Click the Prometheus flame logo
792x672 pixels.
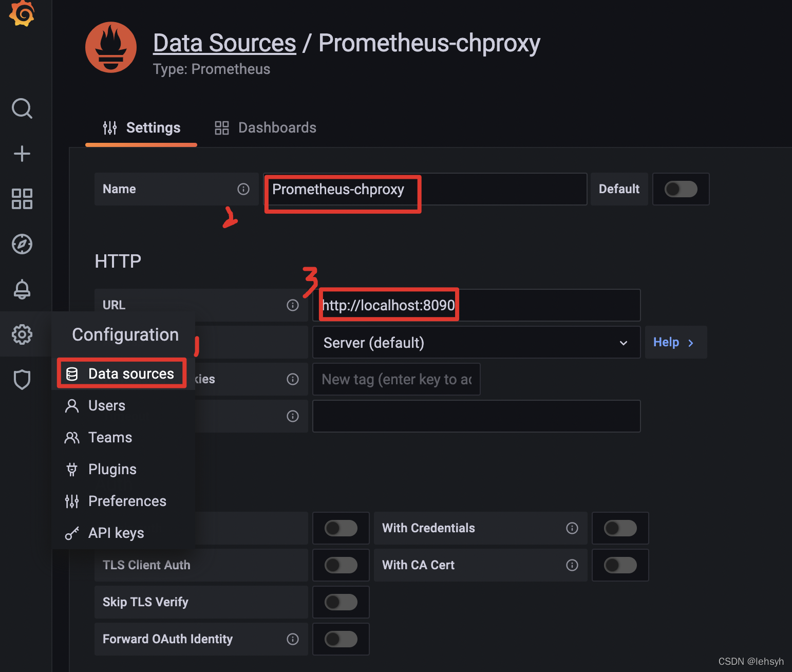tap(111, 47)
